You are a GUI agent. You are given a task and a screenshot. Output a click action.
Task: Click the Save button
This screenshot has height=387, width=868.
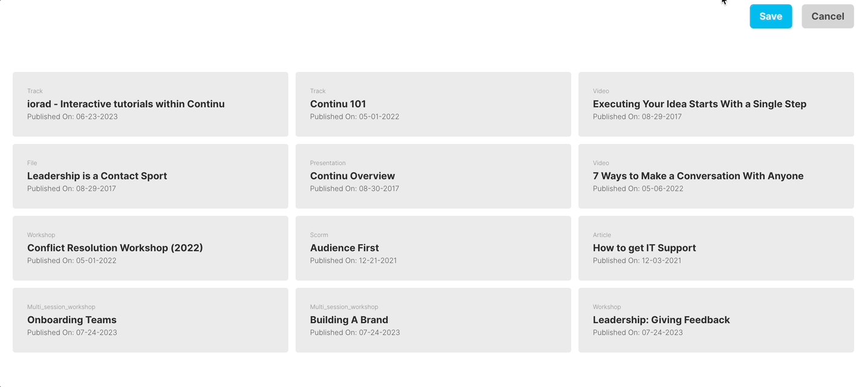click(770, 16)
